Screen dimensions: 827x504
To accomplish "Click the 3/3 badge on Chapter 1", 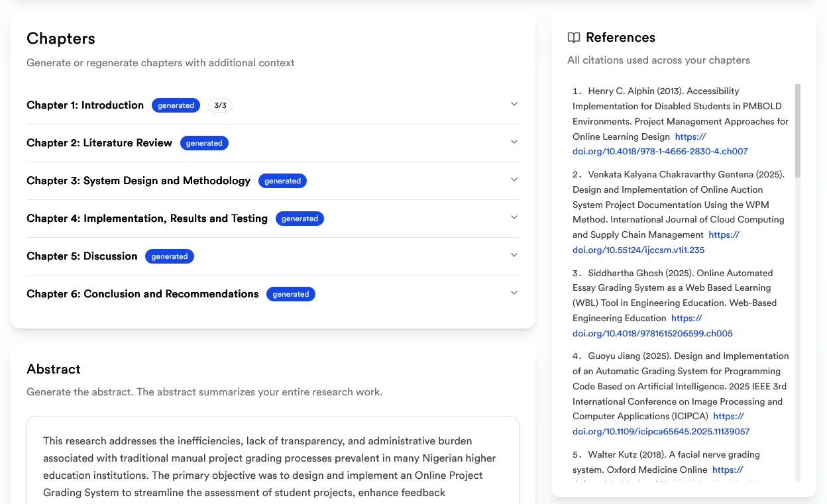I will point(220,105).
